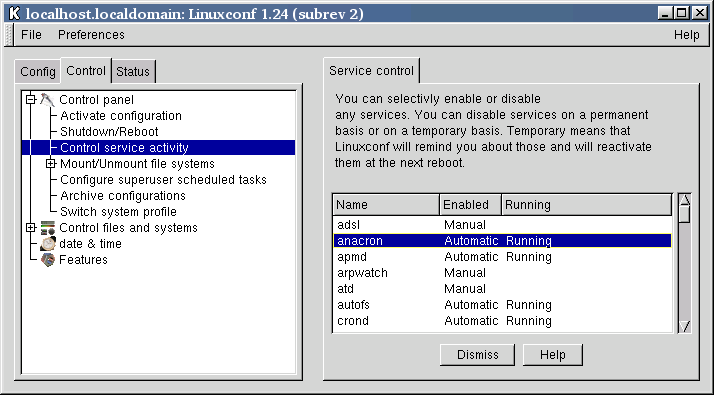The width and height of the screenshot is (714, 395).
Task: Select Shutdown/Reboot in the tree
Action: 109,132
